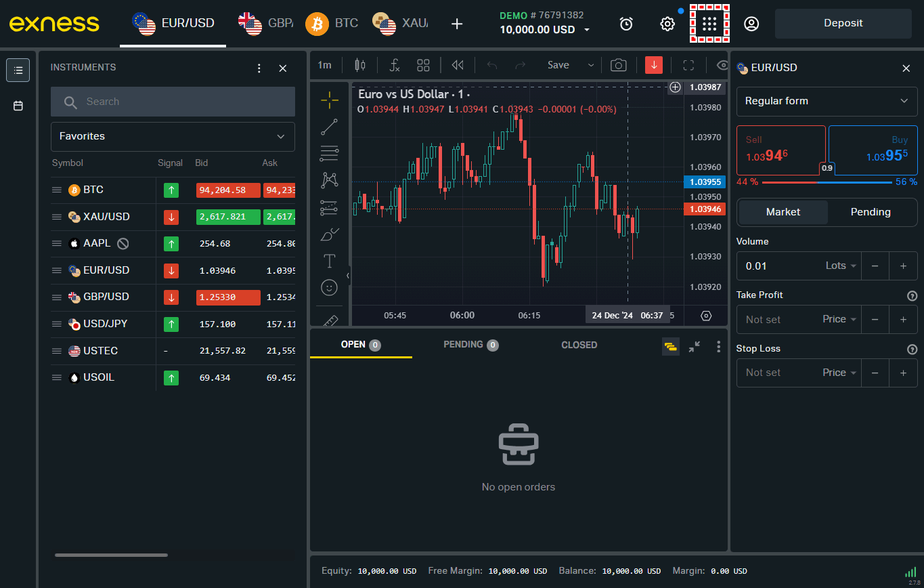Decrease Stop Loss with minus button
This screenshot has width=924, height=588.
tap(875, 373)
